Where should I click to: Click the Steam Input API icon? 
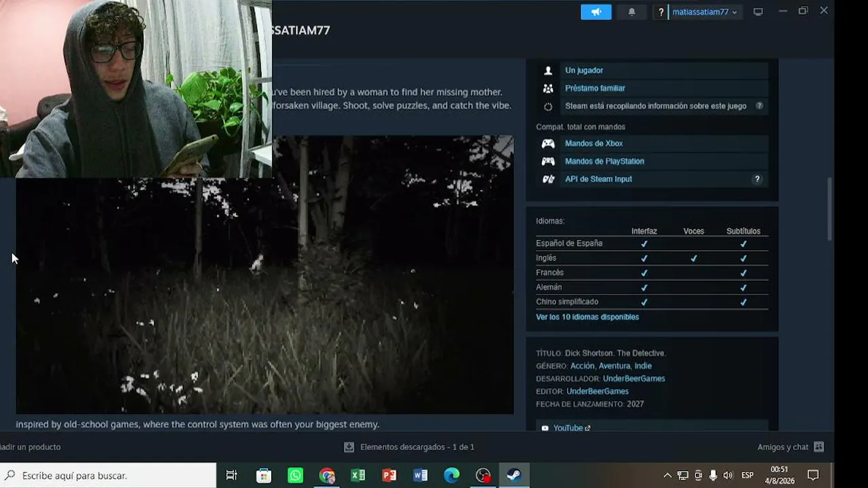[548, 179]
